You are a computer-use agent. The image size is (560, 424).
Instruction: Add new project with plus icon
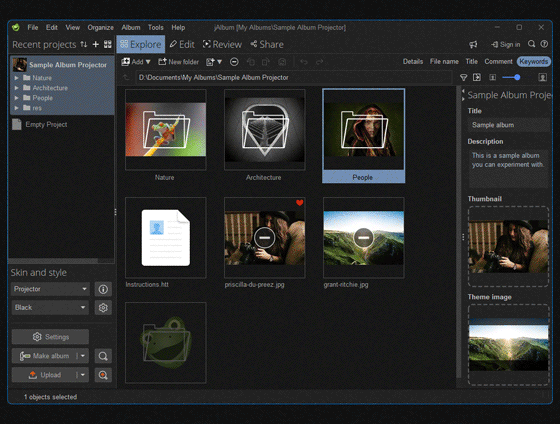click(x=96, y=44)
